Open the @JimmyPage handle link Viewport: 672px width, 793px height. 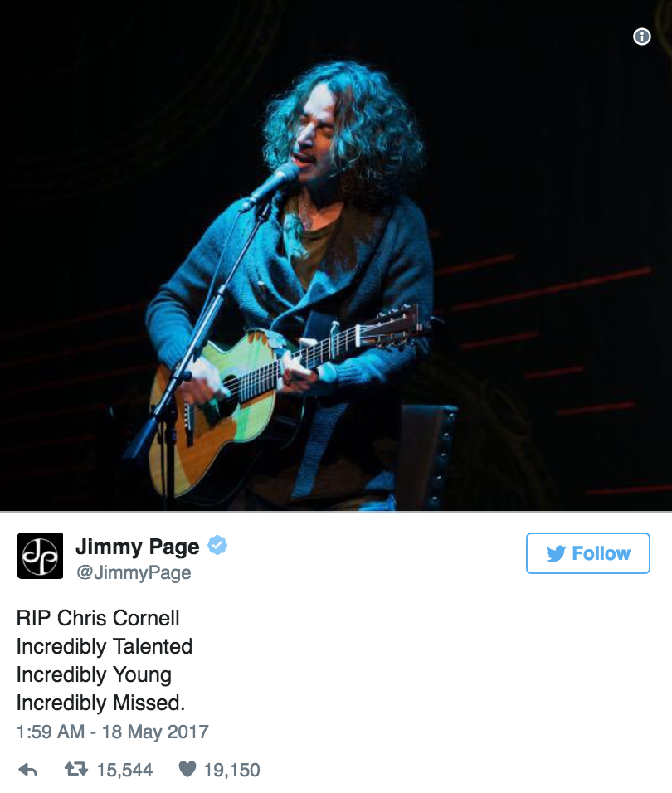click(134, 572)
